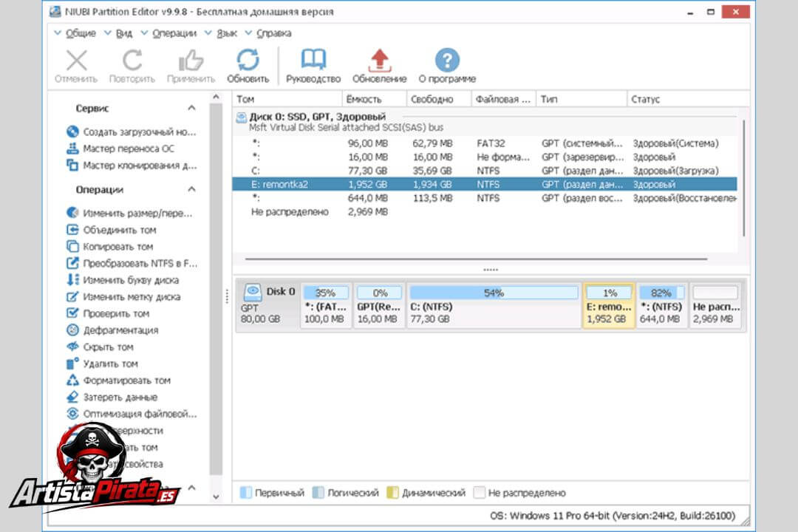Image resolution: width=798 pixels, height=532 pixels.
Task: Select the Не расп... 2,969 MB block
Action: (715, 305)
